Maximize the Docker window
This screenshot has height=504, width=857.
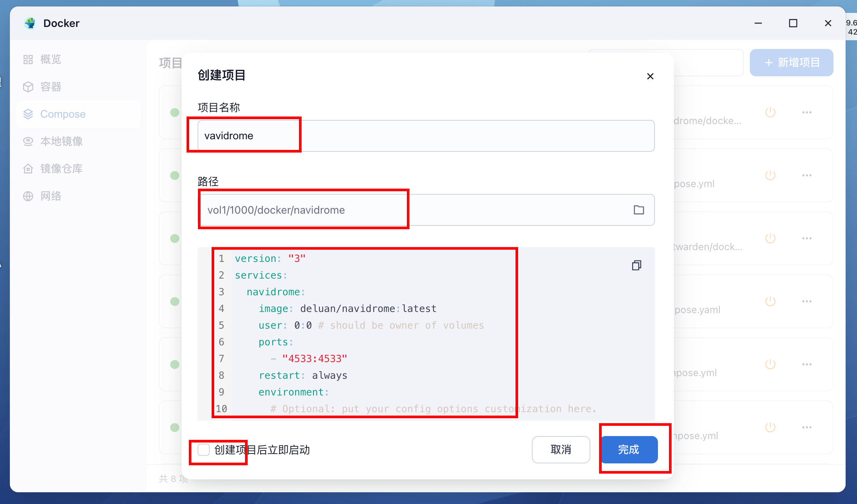tap(793, 23)
